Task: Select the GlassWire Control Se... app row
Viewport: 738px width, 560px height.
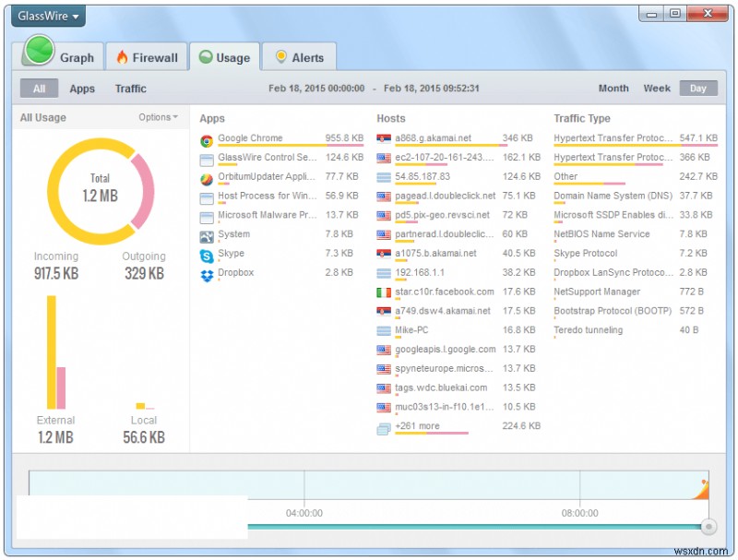Action: [281, 159]
